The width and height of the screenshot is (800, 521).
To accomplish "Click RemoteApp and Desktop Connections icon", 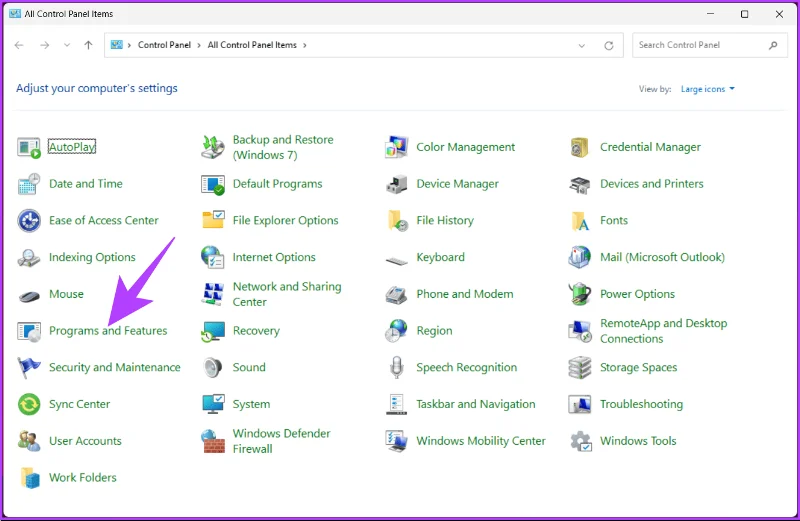I will 580,331.
